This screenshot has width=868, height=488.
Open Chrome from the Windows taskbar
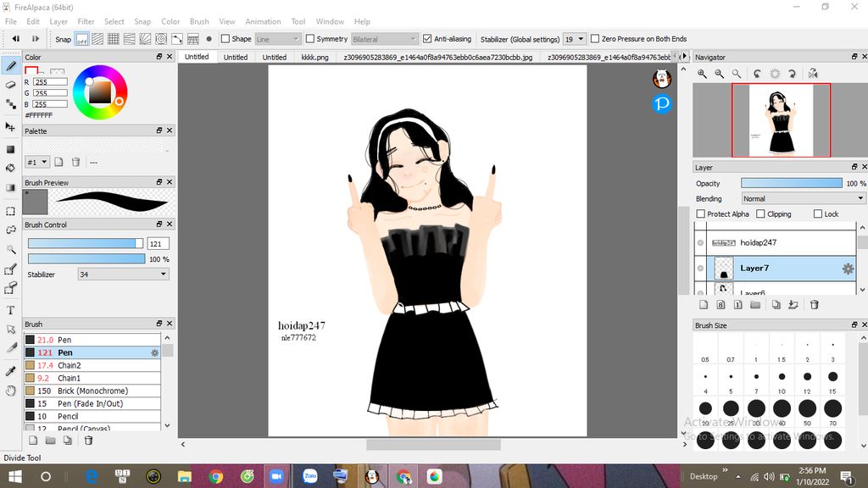(x=216, y=476)
